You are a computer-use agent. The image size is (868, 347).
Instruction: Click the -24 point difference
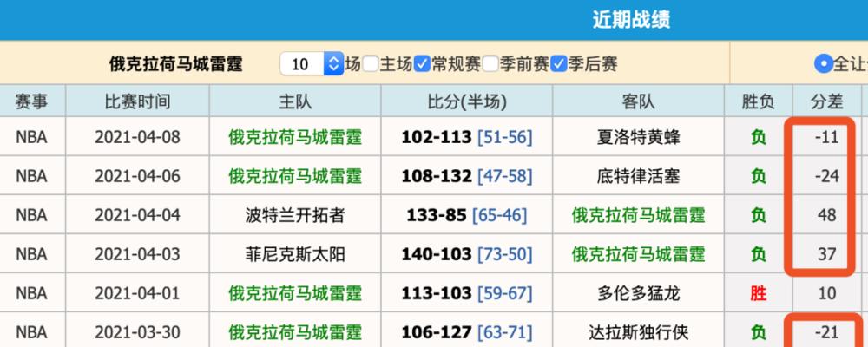827,176
